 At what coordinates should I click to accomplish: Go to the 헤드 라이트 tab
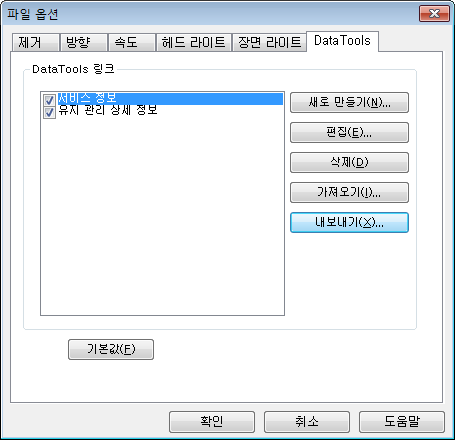(194, 42)
